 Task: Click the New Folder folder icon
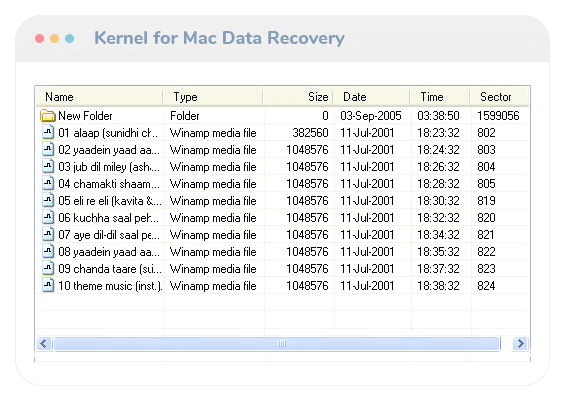pyautogui.click(x=48, y=116)
